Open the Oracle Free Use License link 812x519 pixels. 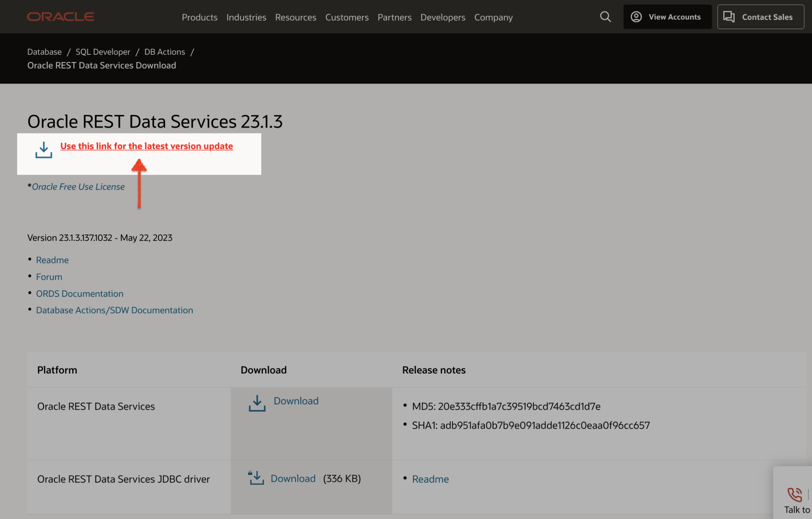pyautogui.click(x=78, y=187)
